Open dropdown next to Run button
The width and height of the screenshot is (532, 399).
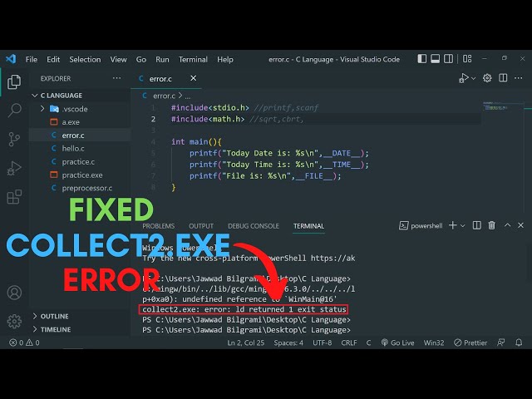point(473,78)
